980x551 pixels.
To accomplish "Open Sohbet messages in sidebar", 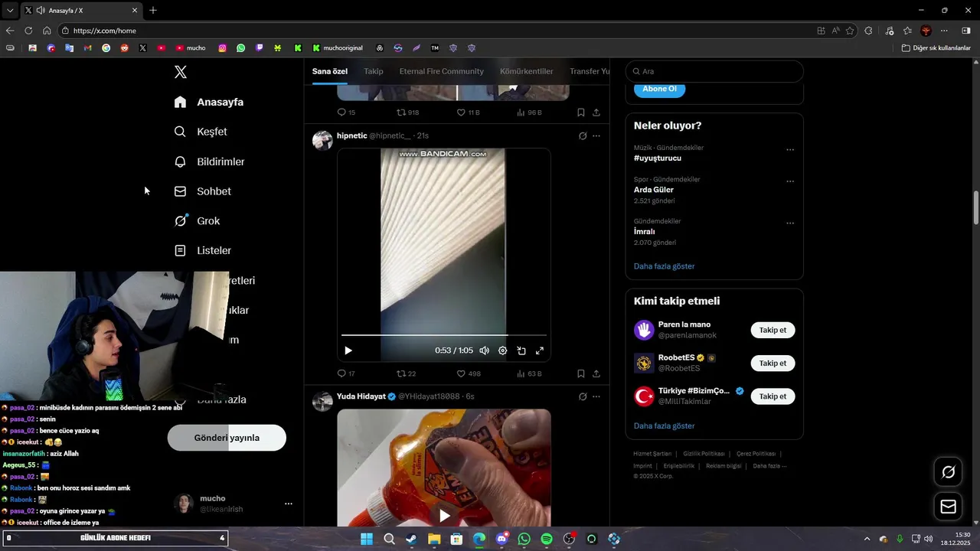I will 203,191.
